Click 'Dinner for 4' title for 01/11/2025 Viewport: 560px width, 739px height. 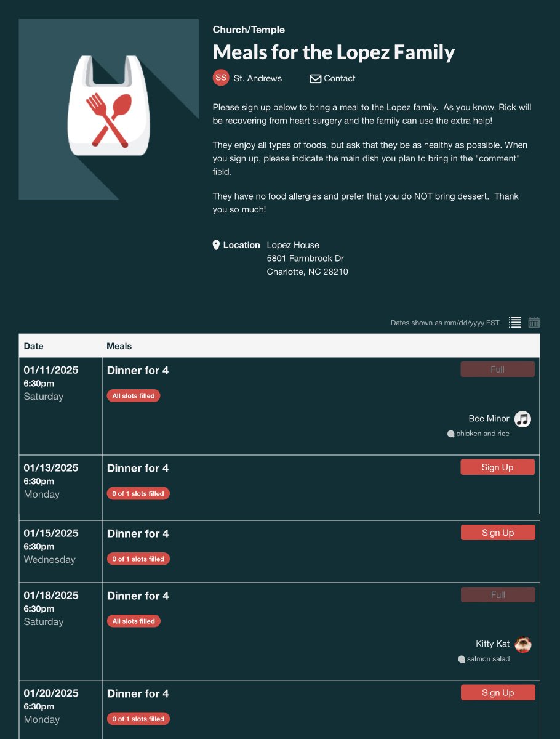pyautogui.click(x=138, y=370)
